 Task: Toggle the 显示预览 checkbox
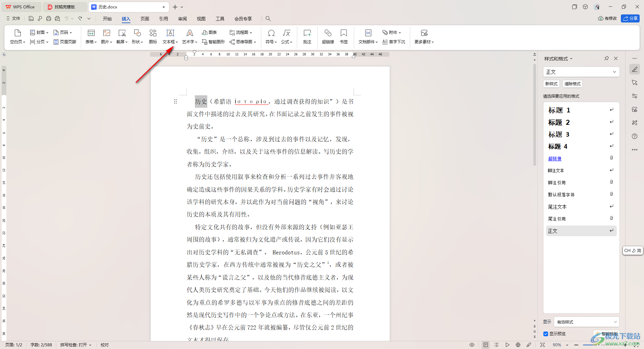tap(546, 334)
